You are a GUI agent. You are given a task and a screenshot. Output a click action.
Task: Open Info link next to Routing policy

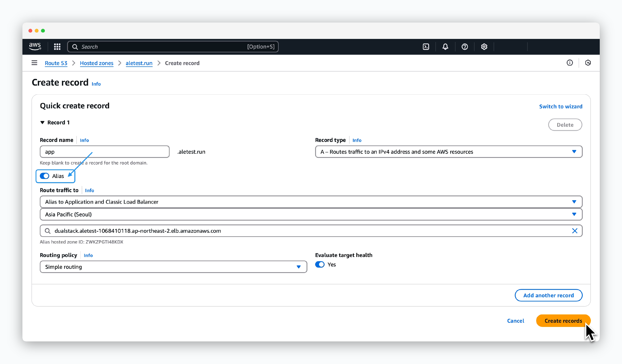tap(88, 255)
